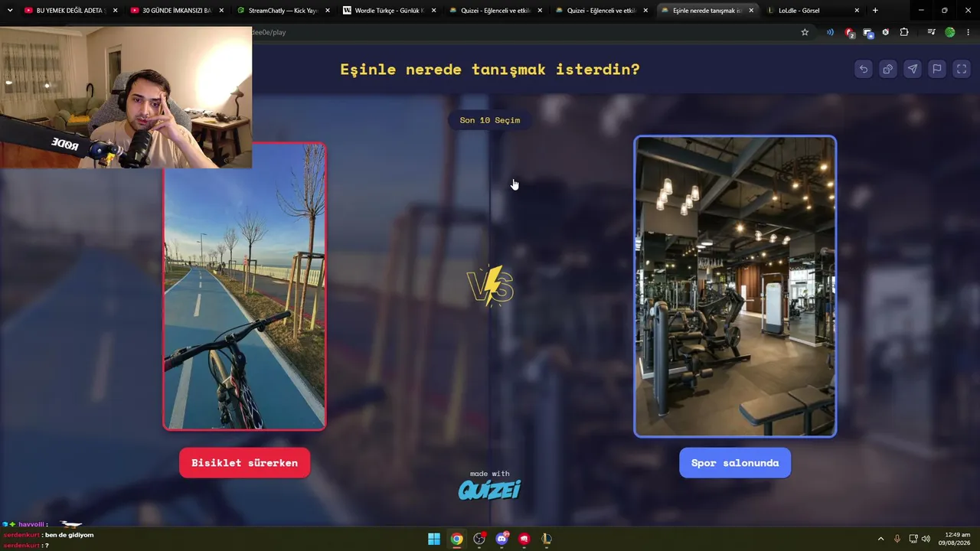Close the Wordle Türkçe tab
Viewport: 980px width, 551px height.
[x=433, y=11]
